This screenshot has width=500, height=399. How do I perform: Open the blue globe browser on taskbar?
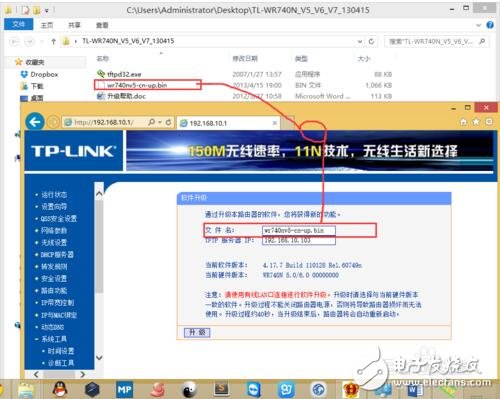click(x=319, y=389)
